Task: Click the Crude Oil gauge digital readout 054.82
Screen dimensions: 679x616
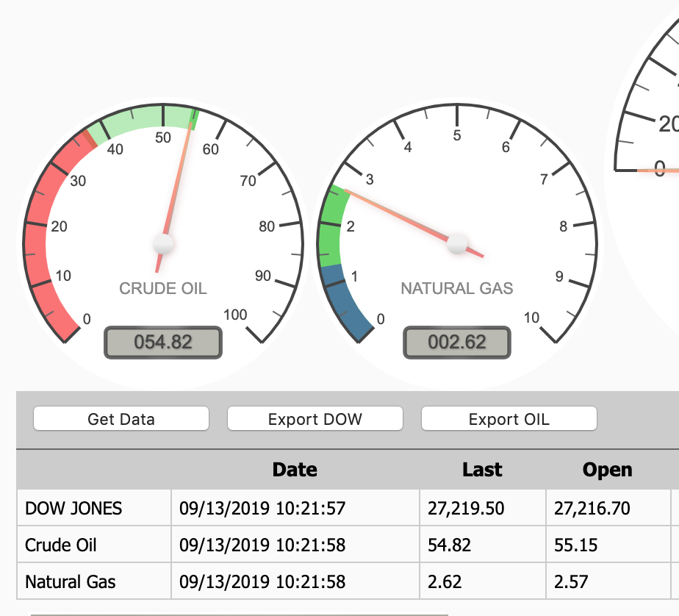Action: coord(162,343)
